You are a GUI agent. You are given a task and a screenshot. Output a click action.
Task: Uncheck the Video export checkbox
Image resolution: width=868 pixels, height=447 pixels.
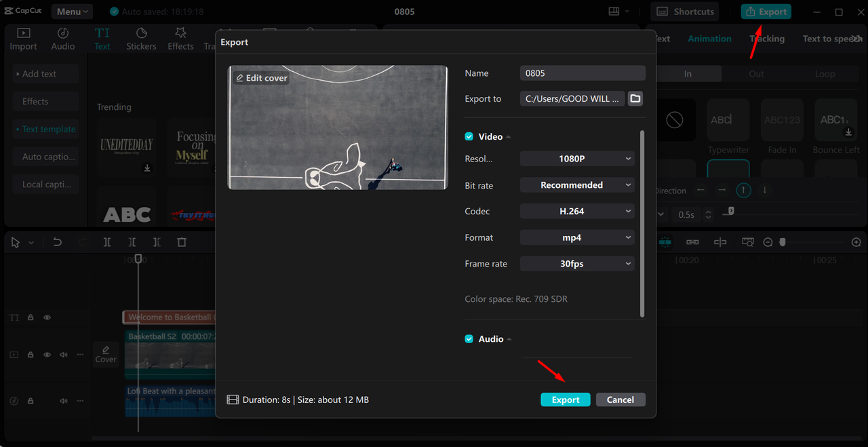pos(469,136)
